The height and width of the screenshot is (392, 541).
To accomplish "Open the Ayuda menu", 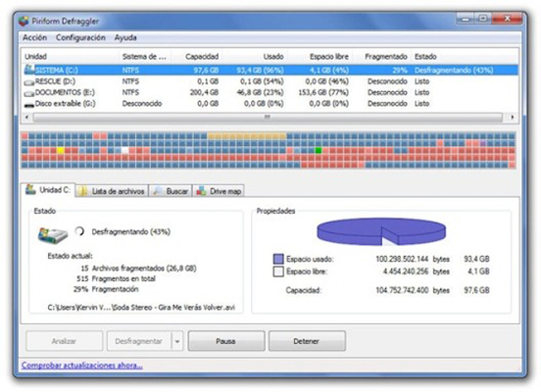I will pos(125,37).
